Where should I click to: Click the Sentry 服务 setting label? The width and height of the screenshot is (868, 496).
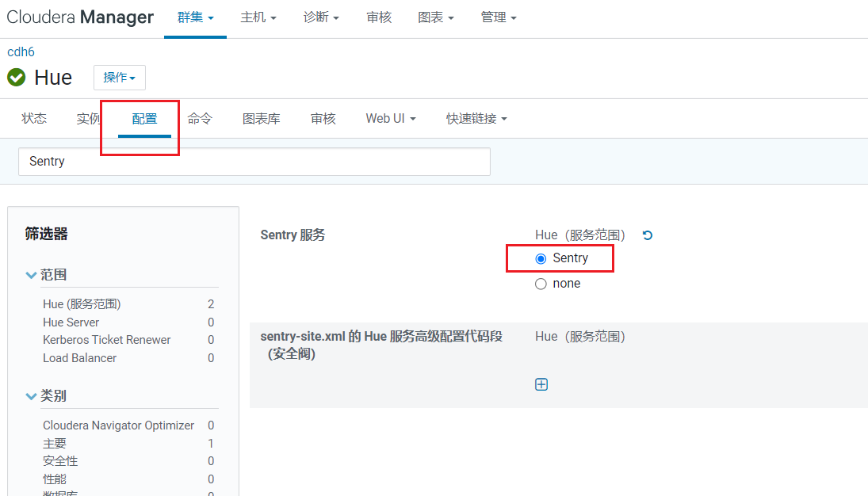pos(293,235)
